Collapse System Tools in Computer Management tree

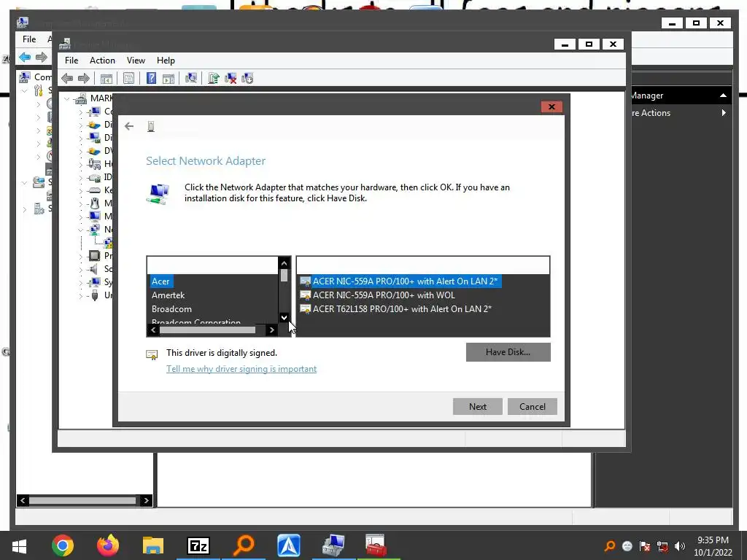[24, 90]
